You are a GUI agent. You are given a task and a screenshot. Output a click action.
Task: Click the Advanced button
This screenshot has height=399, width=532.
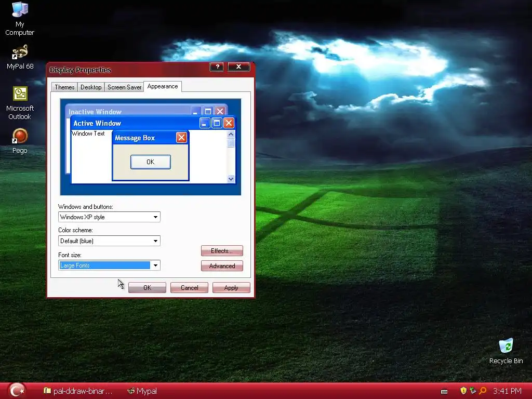click(x=222, y=265)
